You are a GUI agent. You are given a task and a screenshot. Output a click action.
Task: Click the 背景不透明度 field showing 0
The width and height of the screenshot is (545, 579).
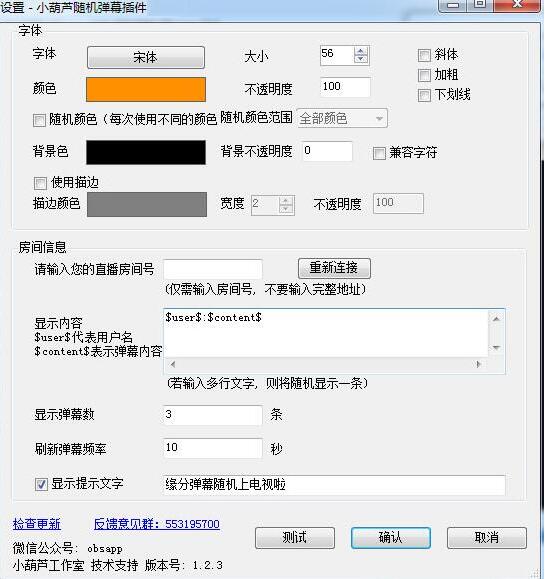tap(327, 151)
